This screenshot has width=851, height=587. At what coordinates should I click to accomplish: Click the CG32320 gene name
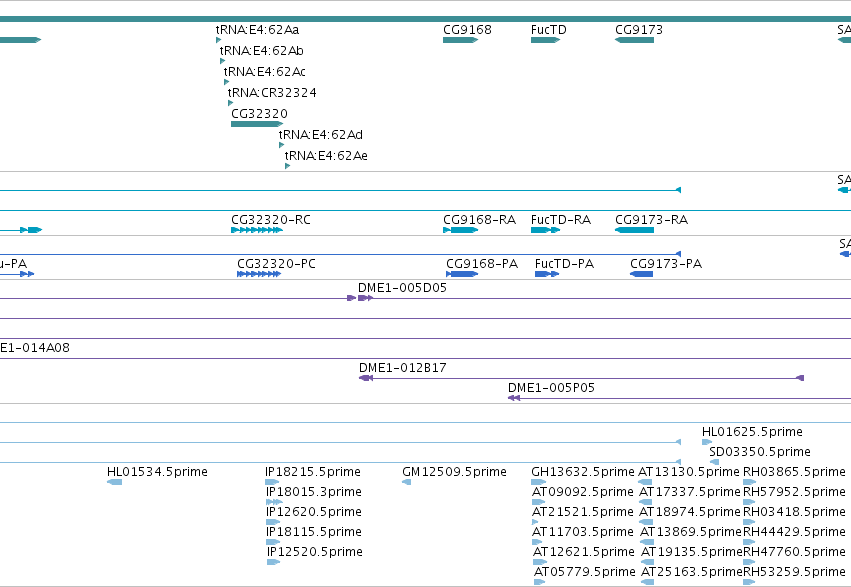(x=259, y=114)
